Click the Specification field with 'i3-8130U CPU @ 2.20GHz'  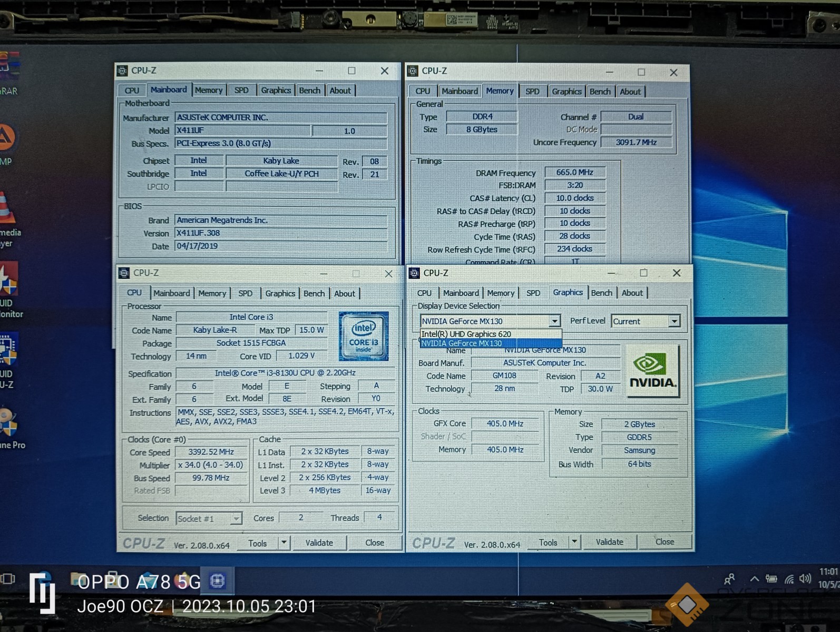[285, 373]
